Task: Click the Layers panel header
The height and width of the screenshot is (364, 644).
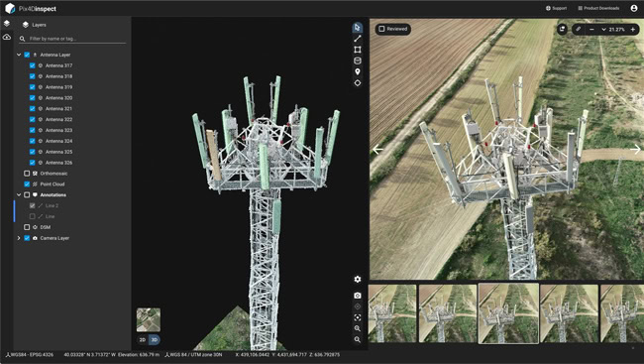Action: click(35, 25)
